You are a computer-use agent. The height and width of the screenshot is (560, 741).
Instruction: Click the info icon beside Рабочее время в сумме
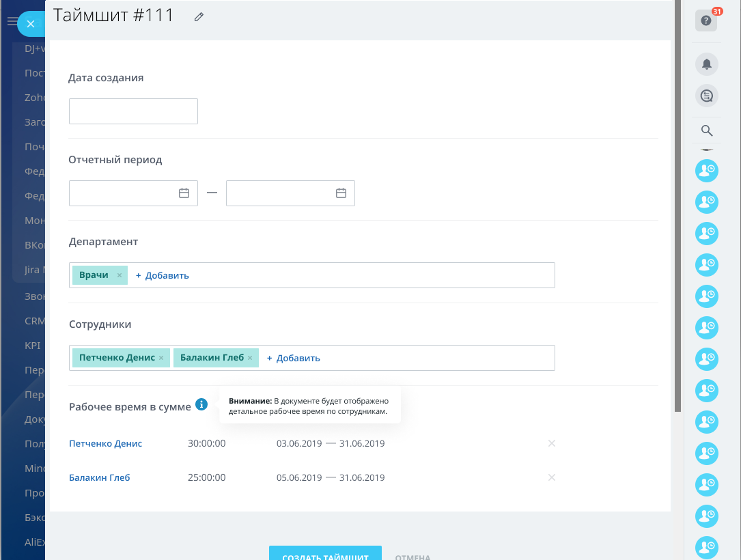(x=201, y=405)
